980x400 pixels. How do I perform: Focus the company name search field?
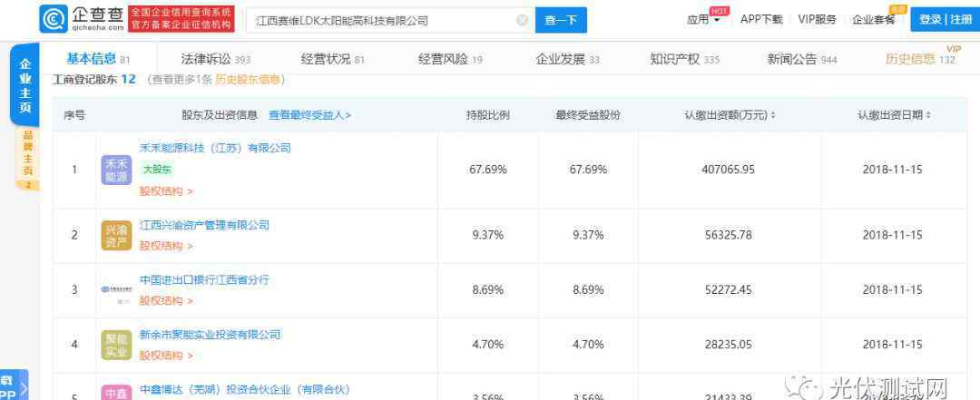click(x=390, y=21)
